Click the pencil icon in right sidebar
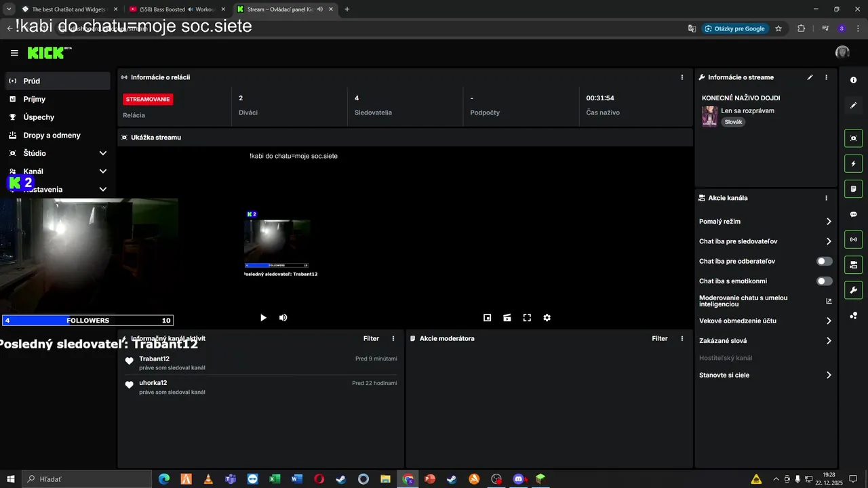This screenshot has height=488, width=868. pos(853,105)
